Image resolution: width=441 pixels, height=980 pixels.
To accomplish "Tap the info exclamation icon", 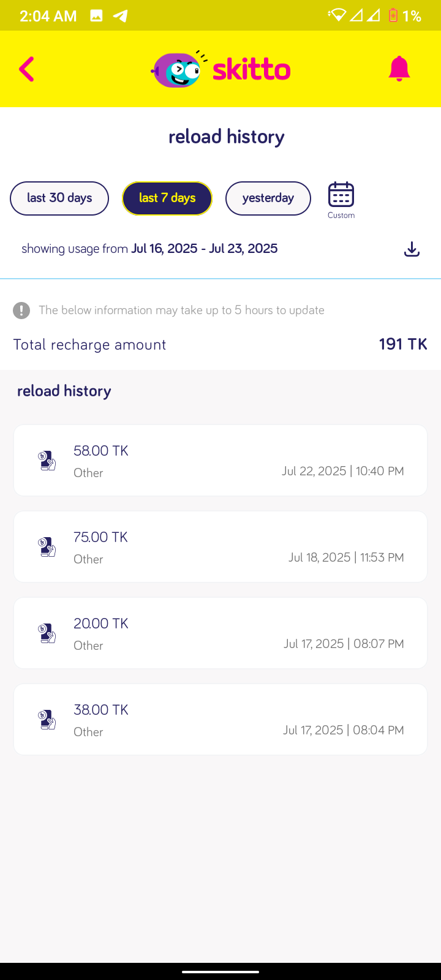I will [21, 311].
